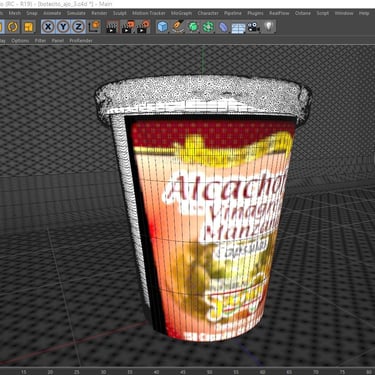Open the Simulate menu
The height and width of the screenshot is (375, 375).
click(x=76, y=13)
